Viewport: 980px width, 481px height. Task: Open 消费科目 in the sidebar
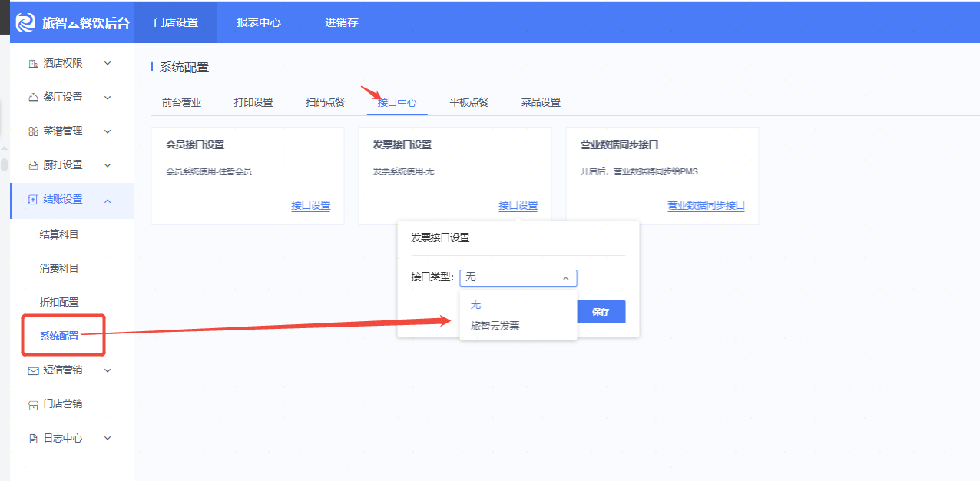click(59, 268)
